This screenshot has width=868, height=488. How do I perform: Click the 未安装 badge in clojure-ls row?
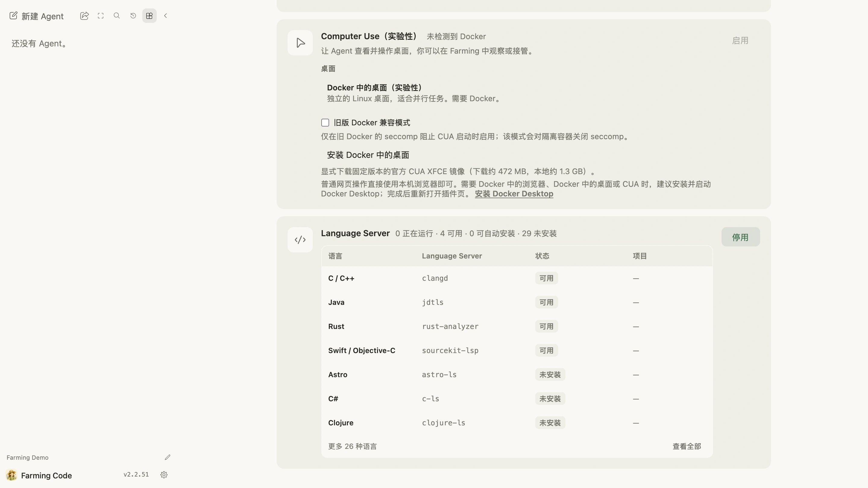[550, 423]
